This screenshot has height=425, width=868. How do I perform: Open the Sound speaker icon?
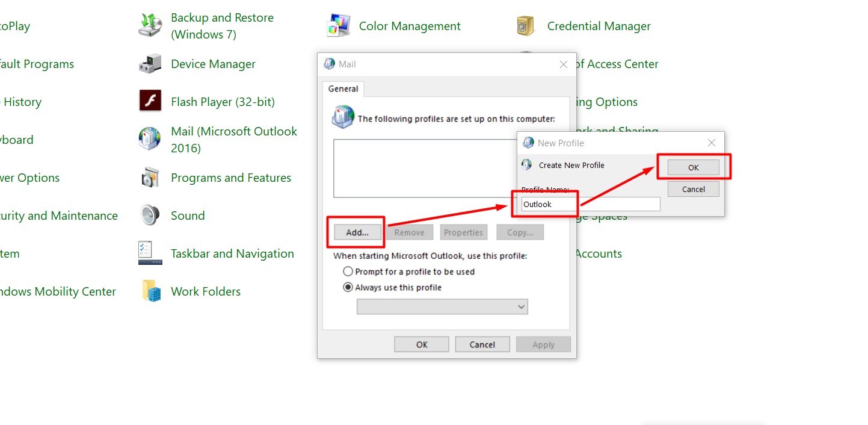point(150,215)
